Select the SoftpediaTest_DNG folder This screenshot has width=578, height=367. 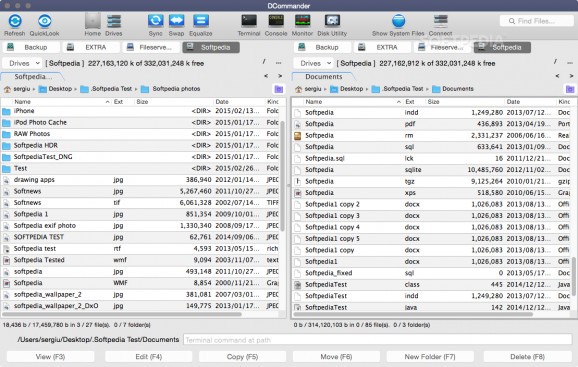point(140,157)
